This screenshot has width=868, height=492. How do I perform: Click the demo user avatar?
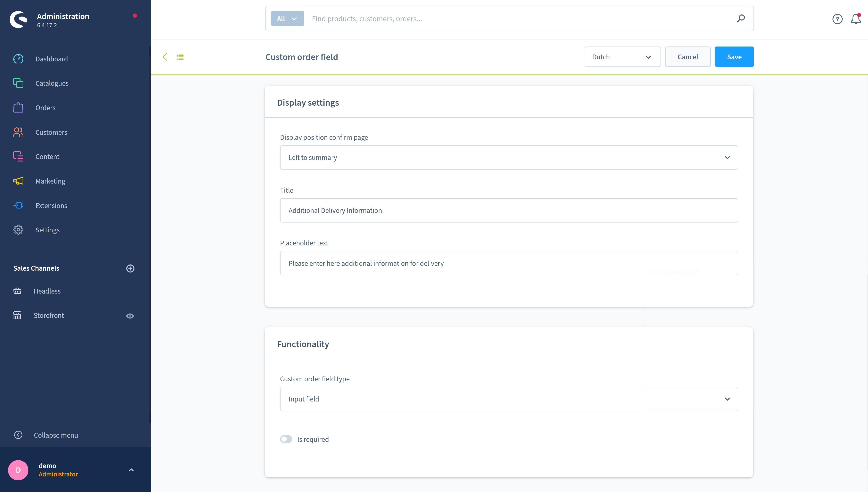coord(18,470)
